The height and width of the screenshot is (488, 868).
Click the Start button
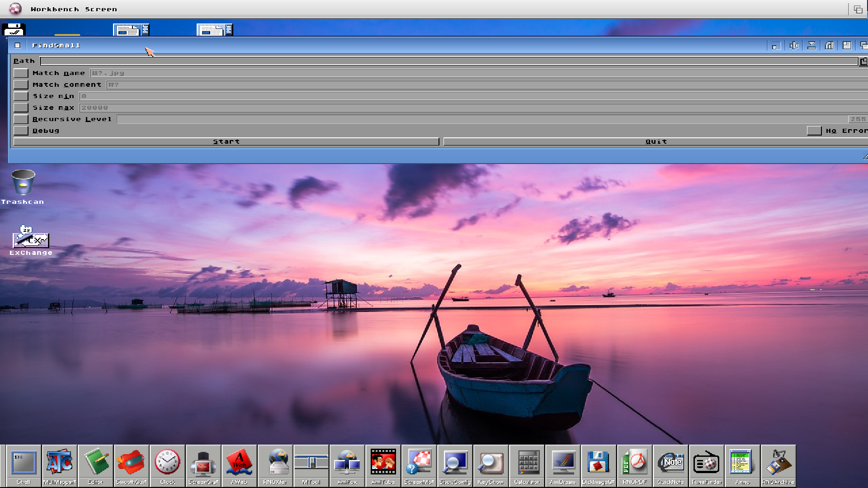[x=226, y=142]
